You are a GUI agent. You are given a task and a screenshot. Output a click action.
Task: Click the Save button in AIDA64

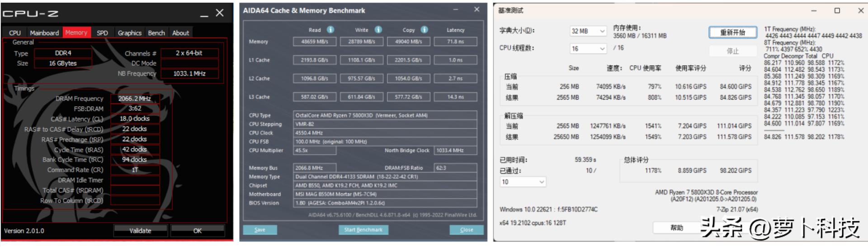pos(260,230)
